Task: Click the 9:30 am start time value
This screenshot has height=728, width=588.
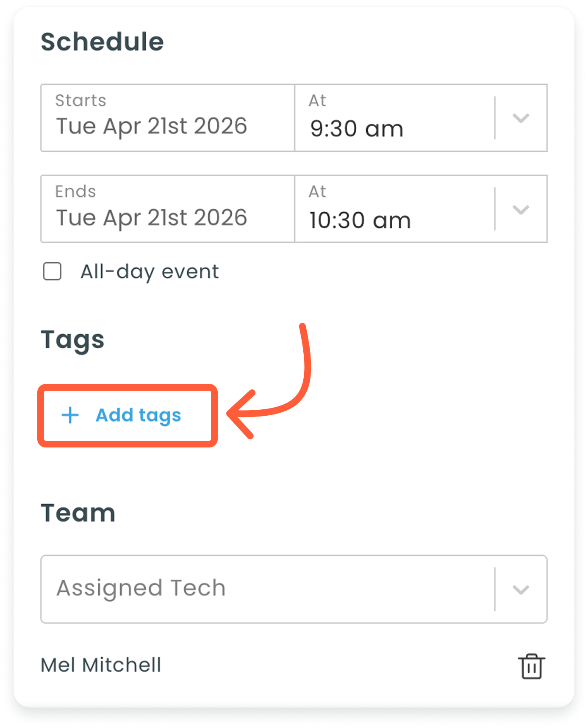Action: coord(356,129)
